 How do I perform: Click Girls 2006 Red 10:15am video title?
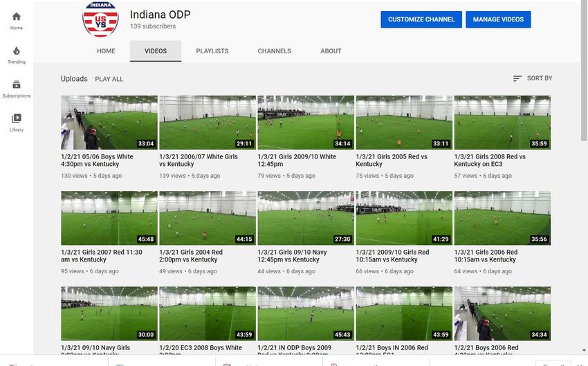[486, 256]
